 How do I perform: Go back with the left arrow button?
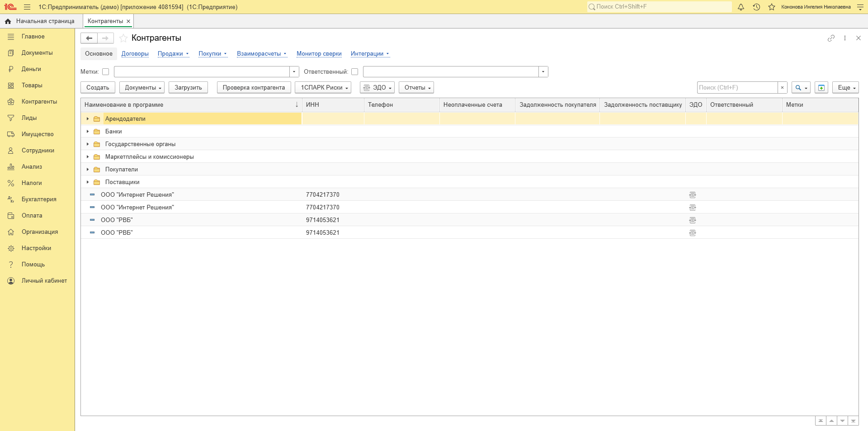click(89, 38)
